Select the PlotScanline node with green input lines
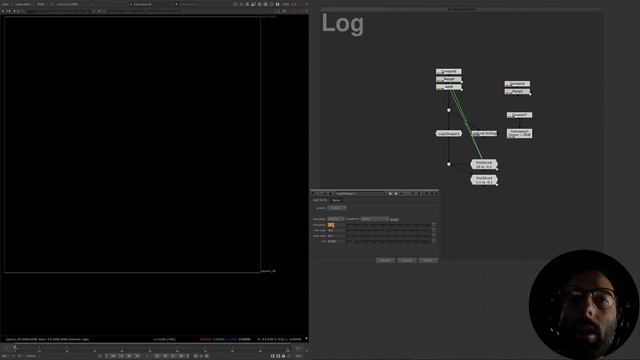 [x=484, y=164]
